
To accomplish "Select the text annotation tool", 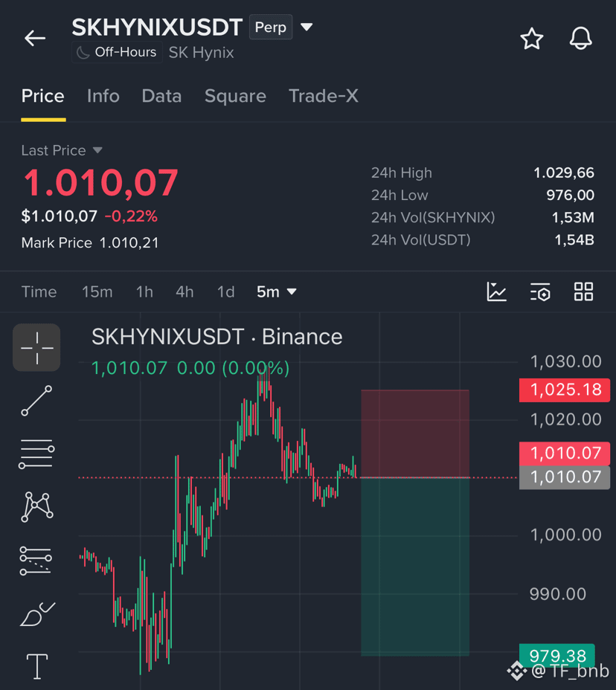I will (37, 666).
